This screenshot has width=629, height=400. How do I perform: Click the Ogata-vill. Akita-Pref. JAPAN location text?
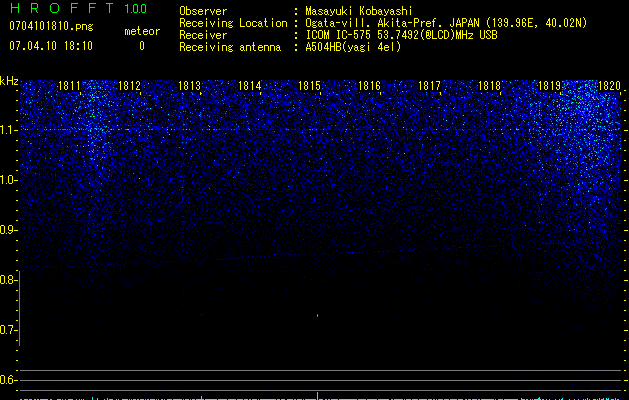tap(446, 23)
